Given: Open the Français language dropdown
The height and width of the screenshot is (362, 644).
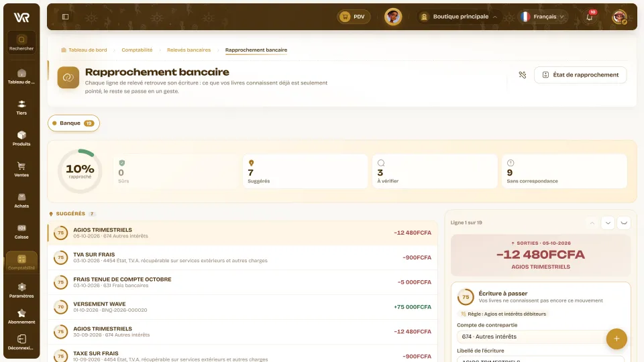Looking at the screenshot, I should point(543,17).
